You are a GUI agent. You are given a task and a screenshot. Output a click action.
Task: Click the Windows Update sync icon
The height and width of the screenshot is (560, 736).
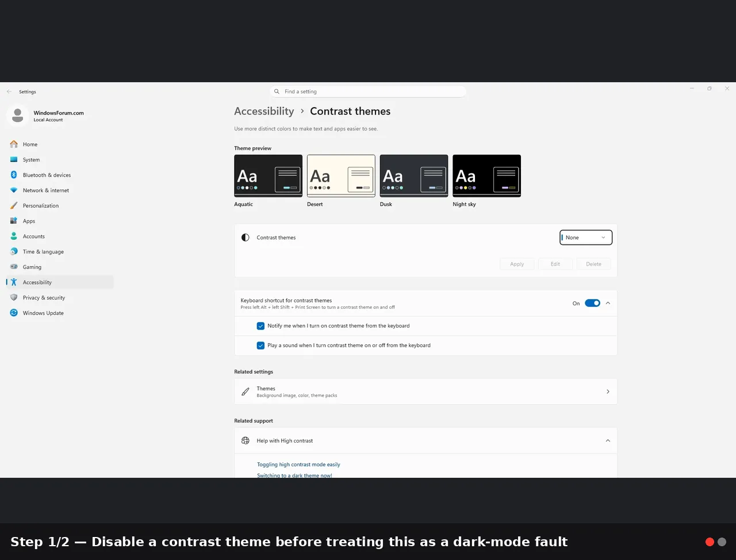click(x=14, y=313)
